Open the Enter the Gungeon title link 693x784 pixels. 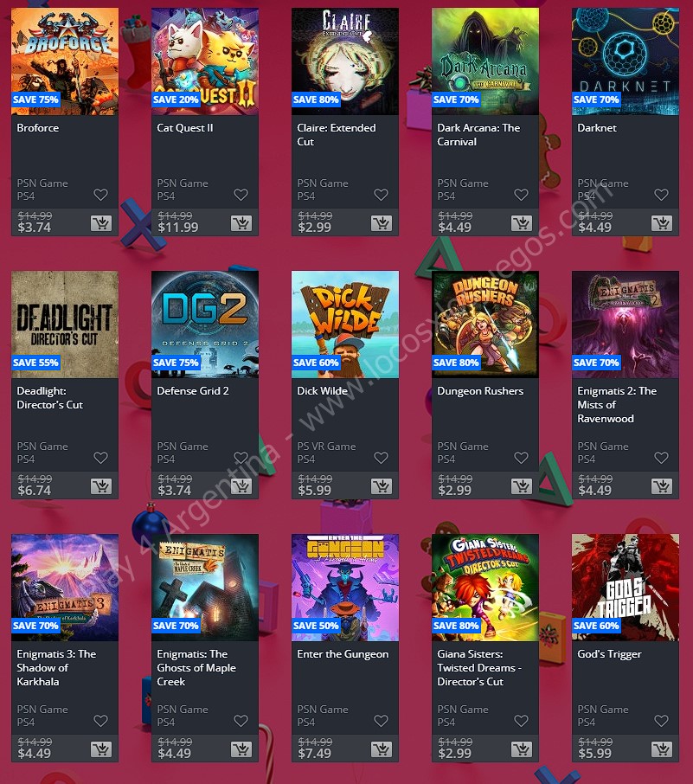click(x=343, y=654)
